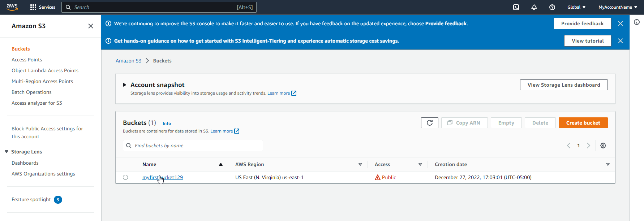The width and height of the screenshot is (644, 221).
Task: Open the MyAccountName account menu
Action: [x=617, y=7]
